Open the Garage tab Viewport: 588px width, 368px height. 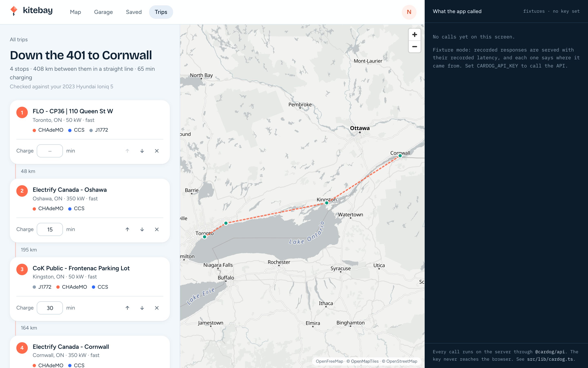pyautogui.click(x=103, y=12)
